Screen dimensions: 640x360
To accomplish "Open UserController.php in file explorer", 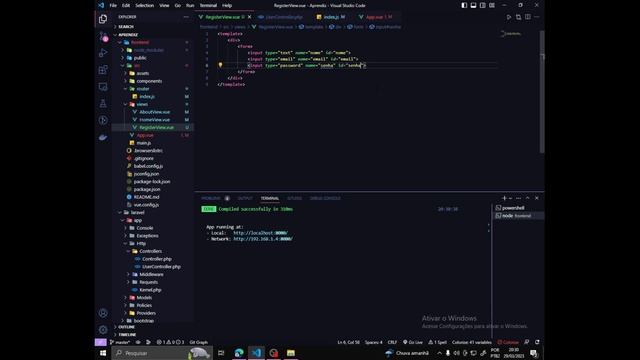I will point(161,267).
